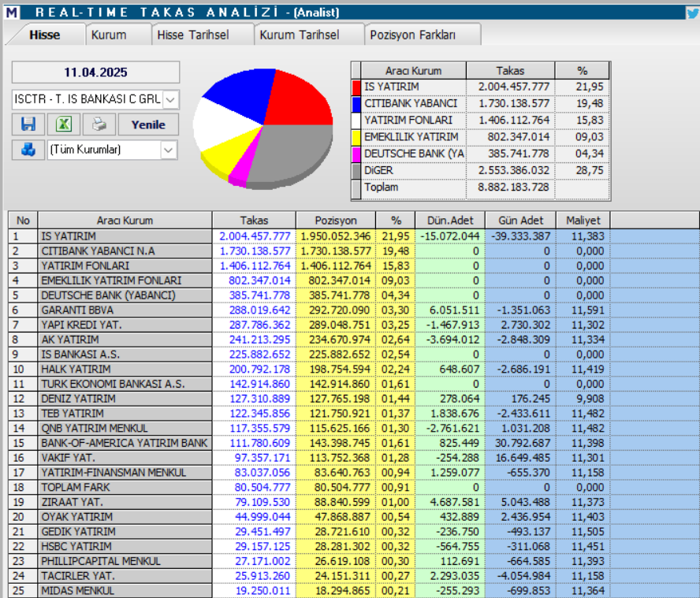Click the blue cubes group icon
The height and width of the screenshot is (598, 700).
coord(28,150)
